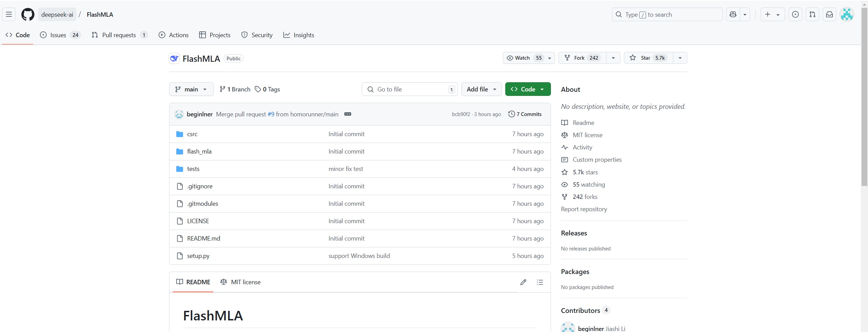Screen dimensions: 868x332
Task: Open your pull requests header icon
Action: (x=812, y=14)
